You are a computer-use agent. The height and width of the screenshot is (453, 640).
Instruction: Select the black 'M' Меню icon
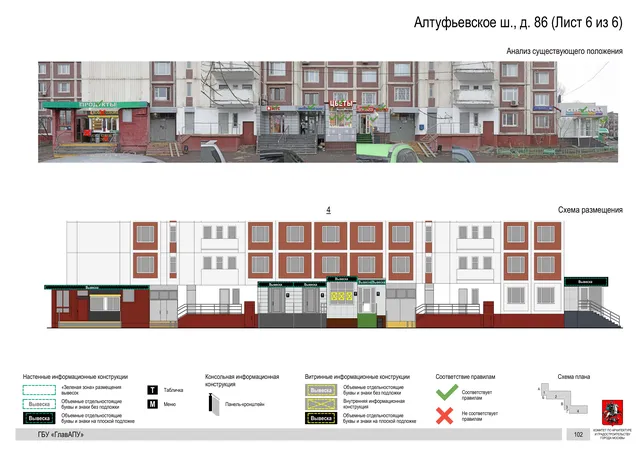(152, 404)
